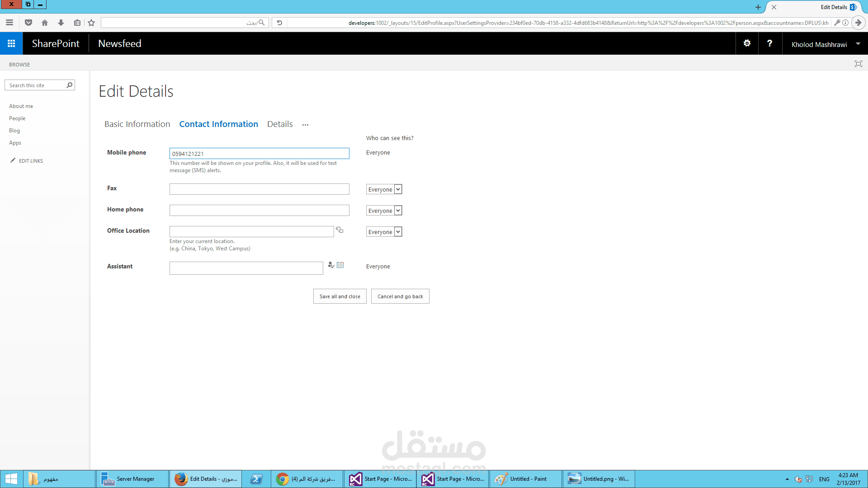Viewport: 868px width, 488px height.
Task: Open the settings gear menu
Action: point(747,43)
